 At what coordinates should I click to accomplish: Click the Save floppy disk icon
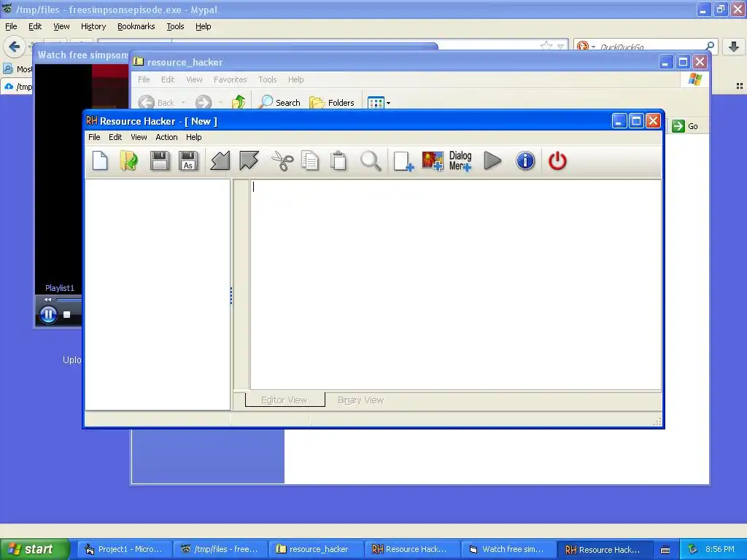click(160, 160)
